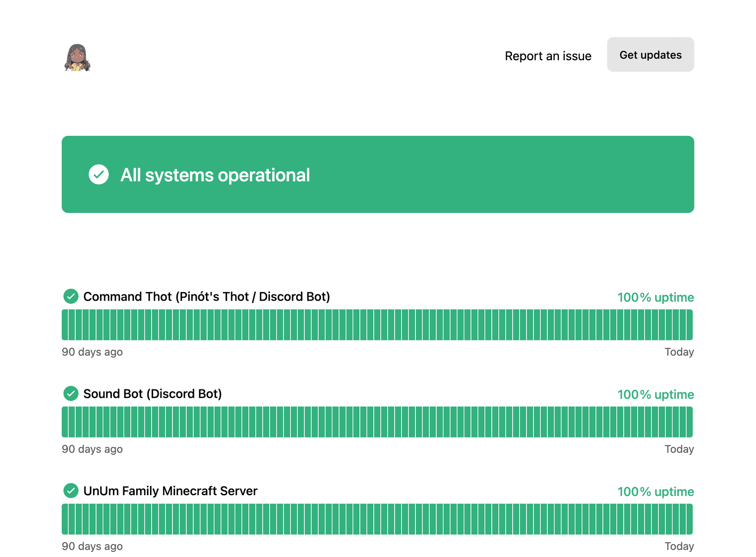This screenshot has height=557, width=756.
Task: Click '90 days ago' under Command Thot
Action: (92, 352)
